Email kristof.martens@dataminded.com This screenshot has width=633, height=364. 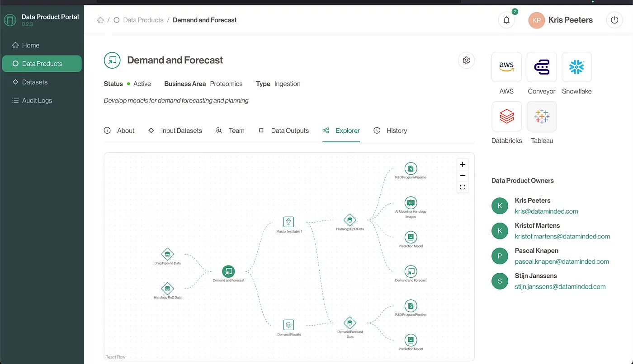(x=562, y=236)
